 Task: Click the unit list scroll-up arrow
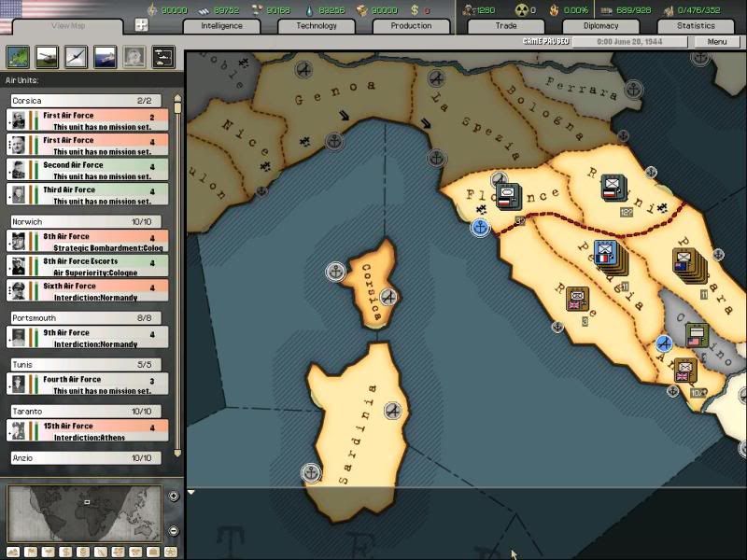pos(177,98)
